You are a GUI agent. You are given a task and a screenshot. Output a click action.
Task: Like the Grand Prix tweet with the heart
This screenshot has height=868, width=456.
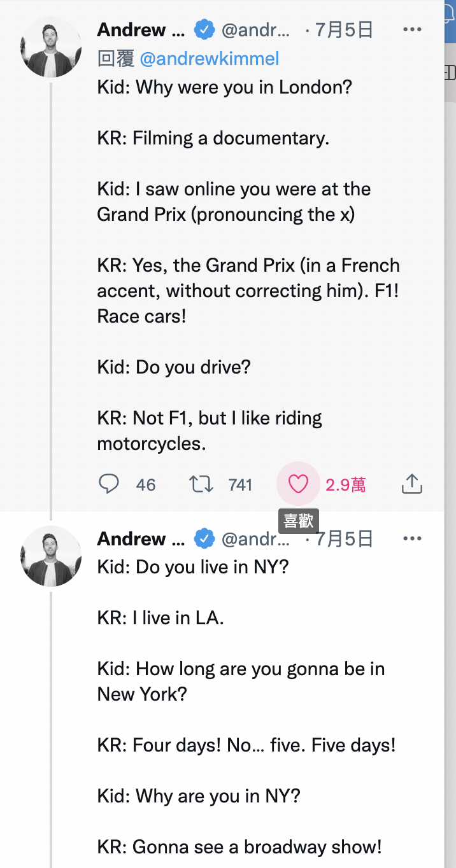coord(298,484)
